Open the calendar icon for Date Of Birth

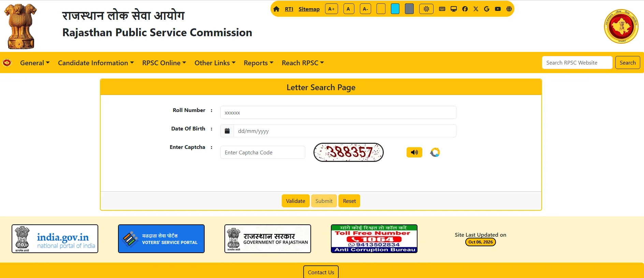click(x=227, y=131)
